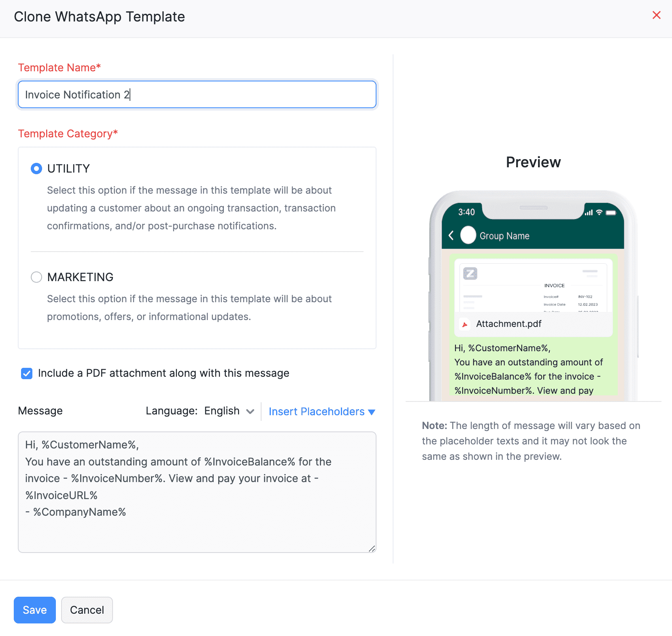
Task: Click the Z logo on invoice preview
Action: 470,274
